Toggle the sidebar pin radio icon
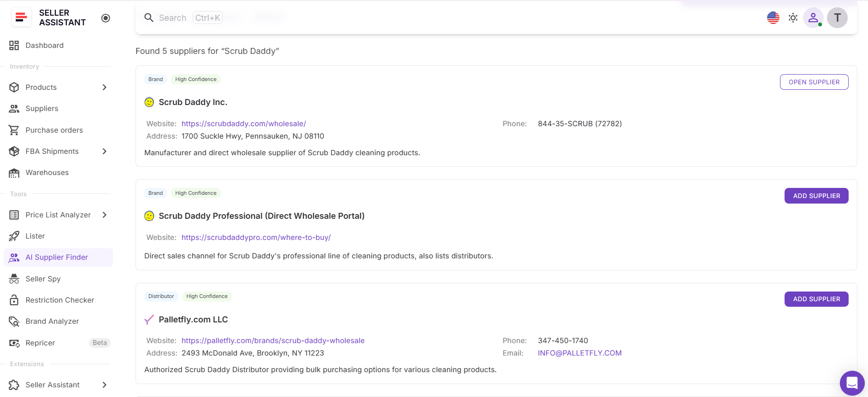Viewport: 868px width, 397px height. 106,18
